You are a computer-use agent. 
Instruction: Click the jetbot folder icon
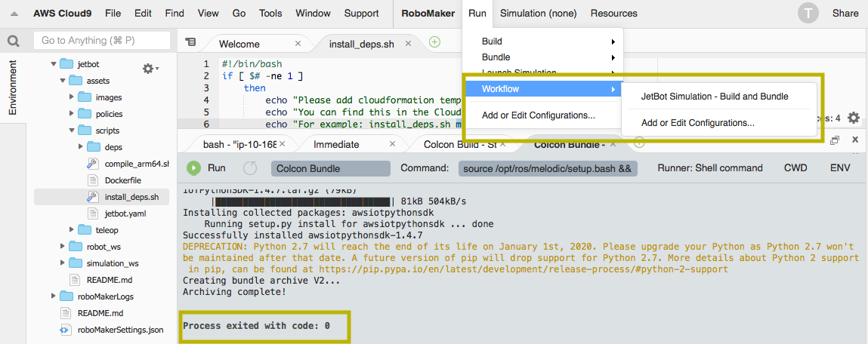tap(66, 63)
